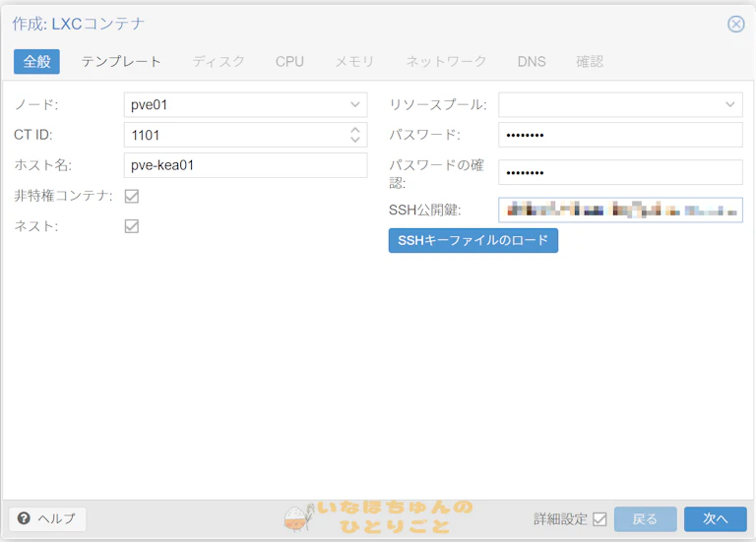756x542 pixels.
Task: Toggle the 詳細設定 checkbox
Action: tap(599, 519)
